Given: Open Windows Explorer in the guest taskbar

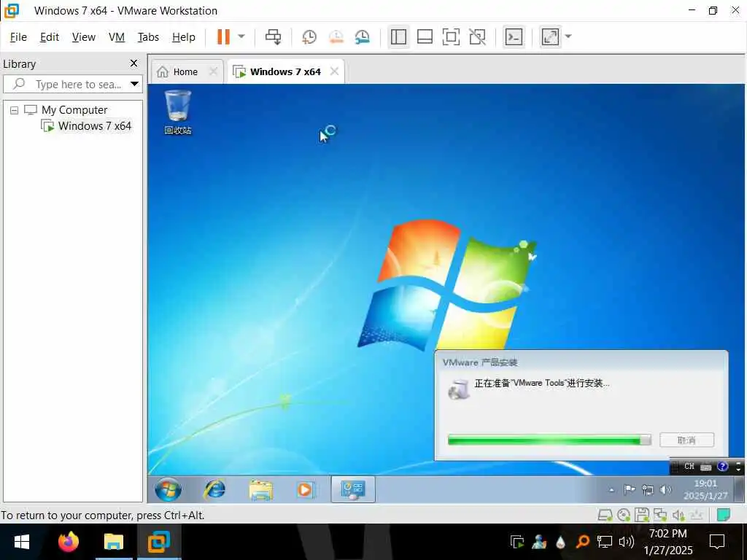Looking at the screenshot, I should click(x=260, y=489).
